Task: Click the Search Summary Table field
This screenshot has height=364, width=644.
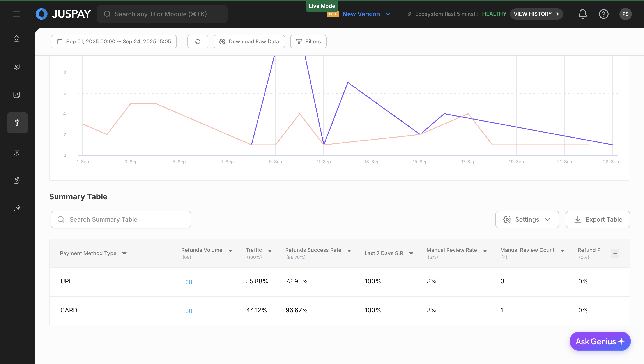Action: point(121,219)
